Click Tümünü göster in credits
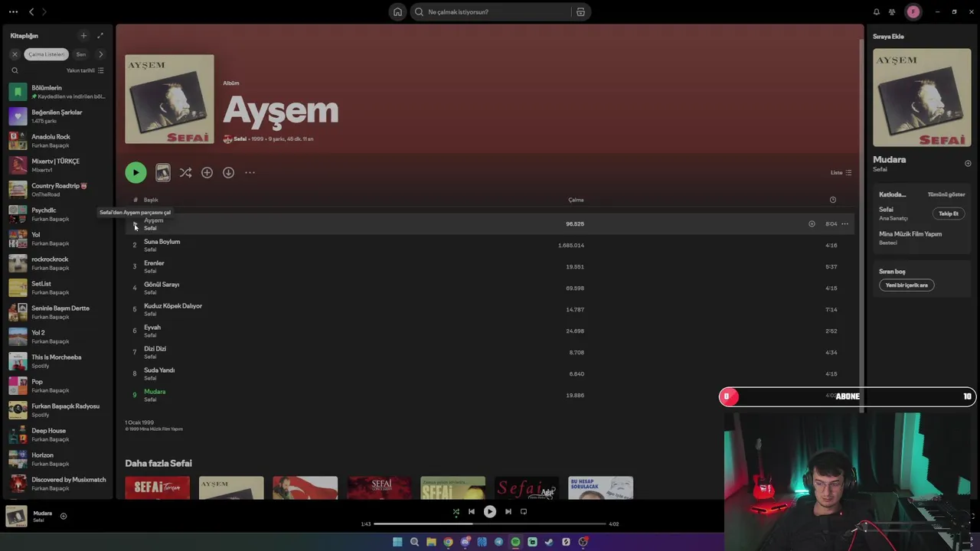The width and height of the screenshot is (980, 551). pyautogui.click(x=946, y=194)
